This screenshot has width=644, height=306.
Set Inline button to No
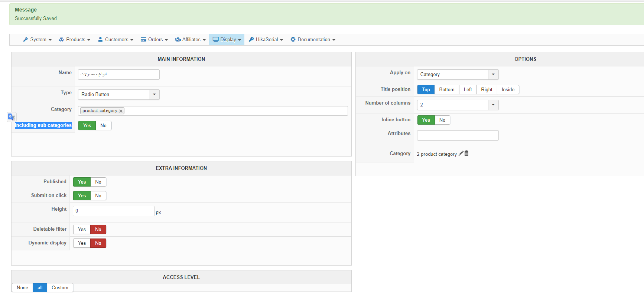pyautogui.click(x=442, y=120)
